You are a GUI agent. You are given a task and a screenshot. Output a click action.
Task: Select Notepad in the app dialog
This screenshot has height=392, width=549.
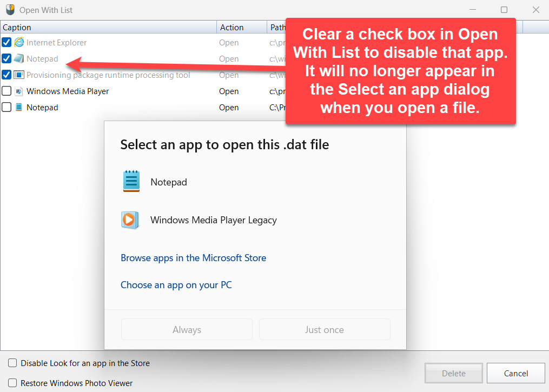pyautogui.click(x=256, y=182)
